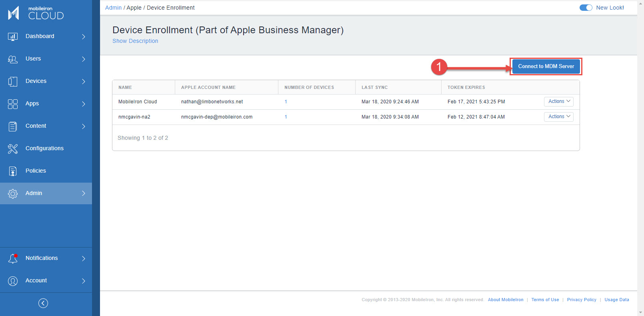The width and height of the screenshot is (644, 316).
Task: Click last sync Mar 18, 2020 9:24:46 AM
Action: point(390,102)
